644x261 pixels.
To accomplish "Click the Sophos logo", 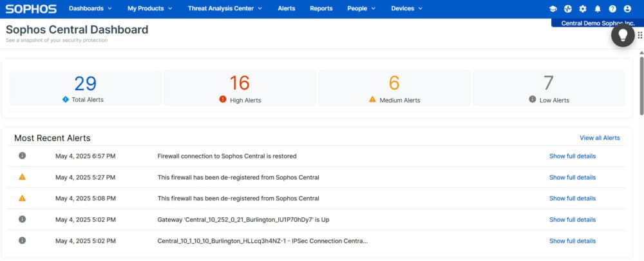I will [31, 8].
